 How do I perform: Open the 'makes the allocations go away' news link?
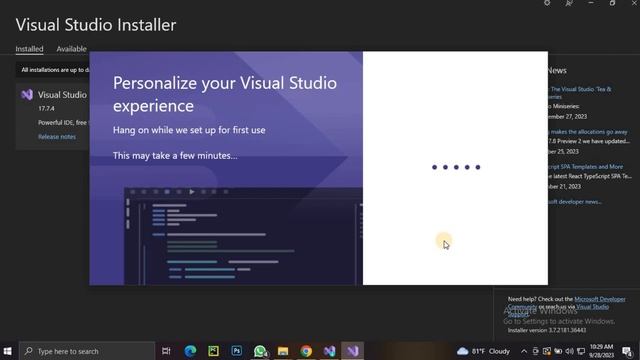(x=589, y=132)
